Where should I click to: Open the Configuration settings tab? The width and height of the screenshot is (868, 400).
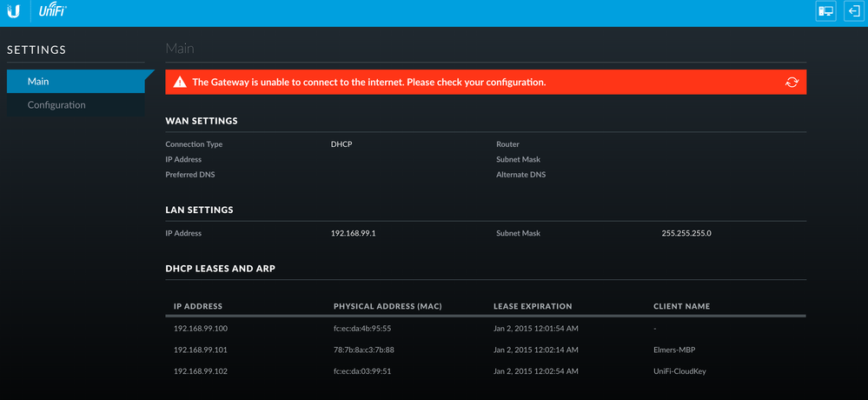76,104
